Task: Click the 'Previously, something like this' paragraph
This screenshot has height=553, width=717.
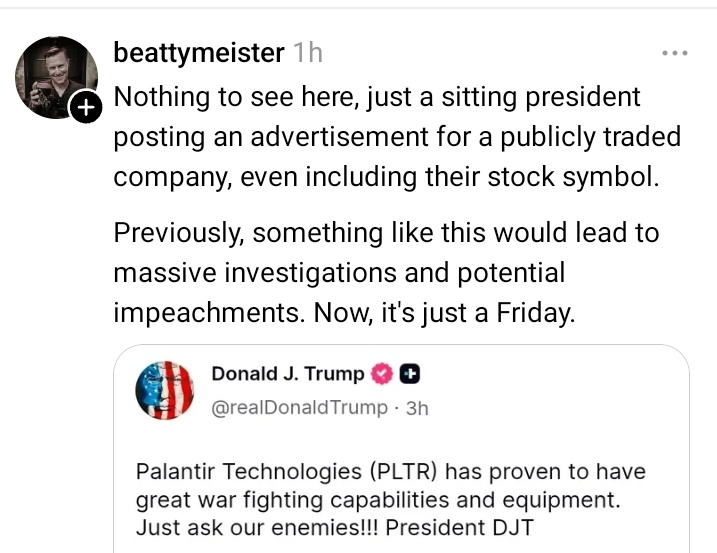Action: (x=385, y=272)
